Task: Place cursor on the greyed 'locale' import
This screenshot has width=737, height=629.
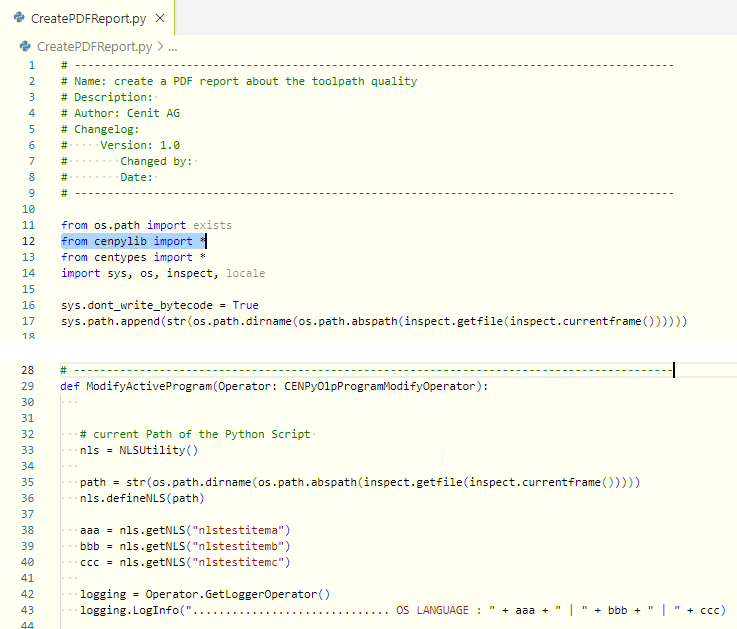Action: coord(245,273)
